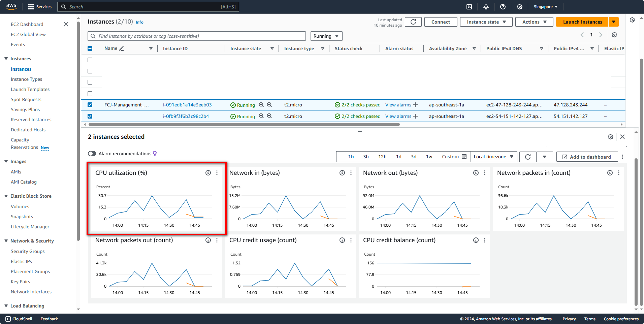This screenshot has height=324, width=644.
Task: Open instance i-091edb1a14e3eeb03 link
Action: pos(187,105)
